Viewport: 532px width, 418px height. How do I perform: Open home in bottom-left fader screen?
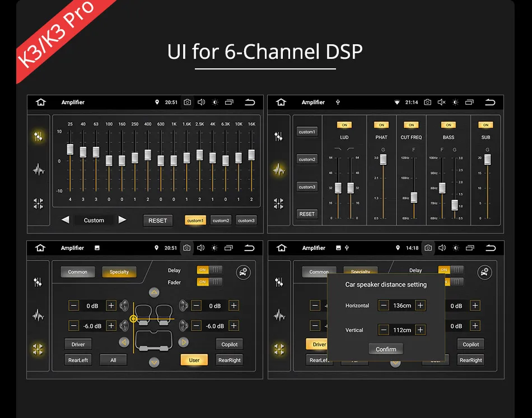(x=40, y=248)
